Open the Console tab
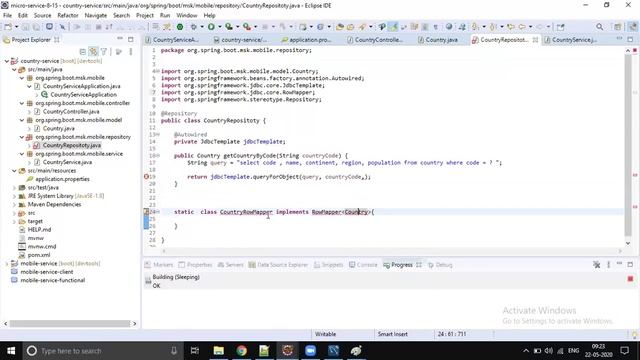The image size is (640, 360). [x=363, y=265]
